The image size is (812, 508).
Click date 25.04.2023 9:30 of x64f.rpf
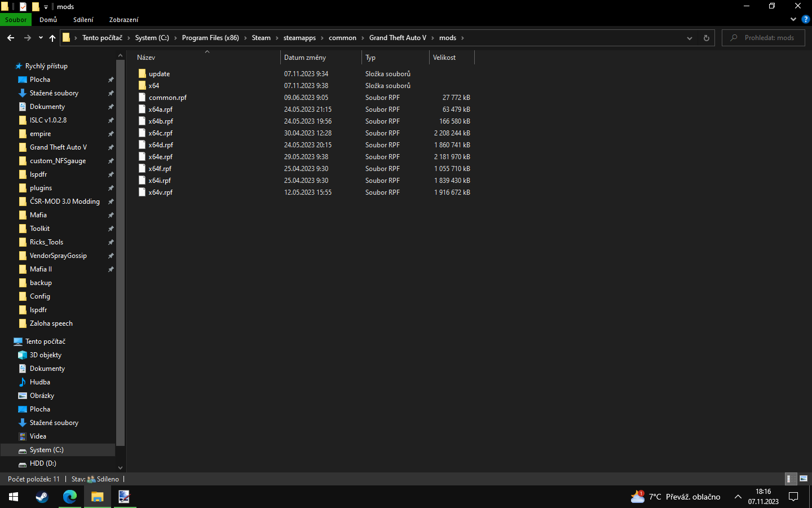click(306, 169)
